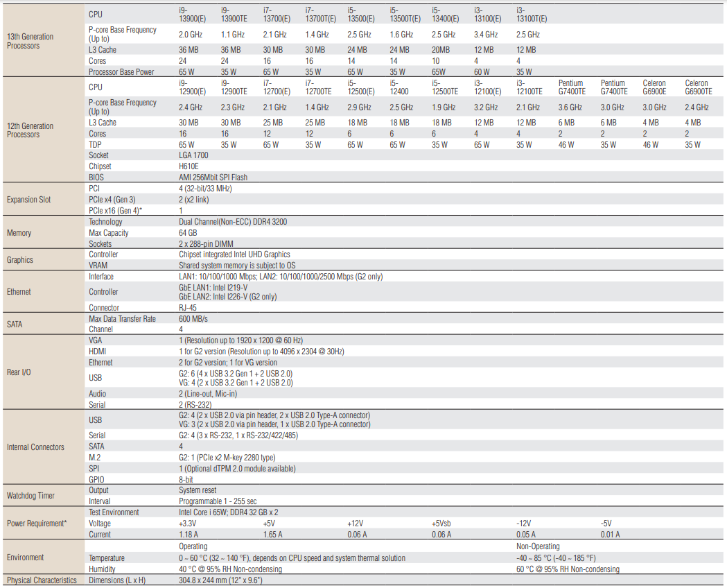The image size is (727, 588).
Task: Click the 'PCIe x16 (Gen 4)*' label
Action: coord(116,211)
